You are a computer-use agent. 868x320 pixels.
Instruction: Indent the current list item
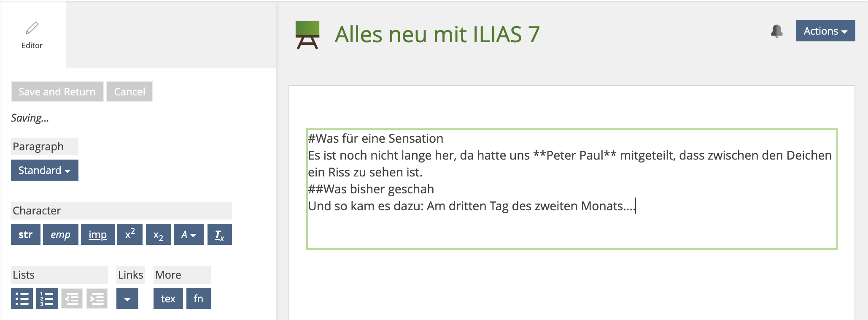(97, 298)
